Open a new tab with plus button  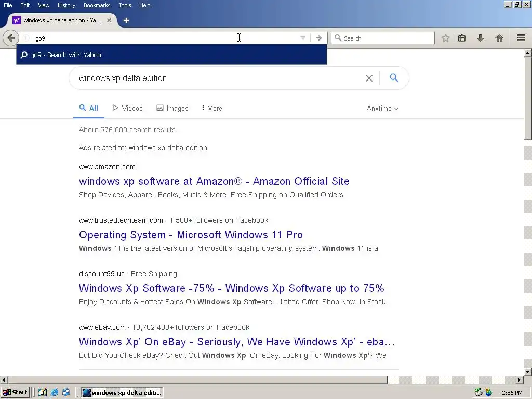pyautogui.click(x=126, y=20)
